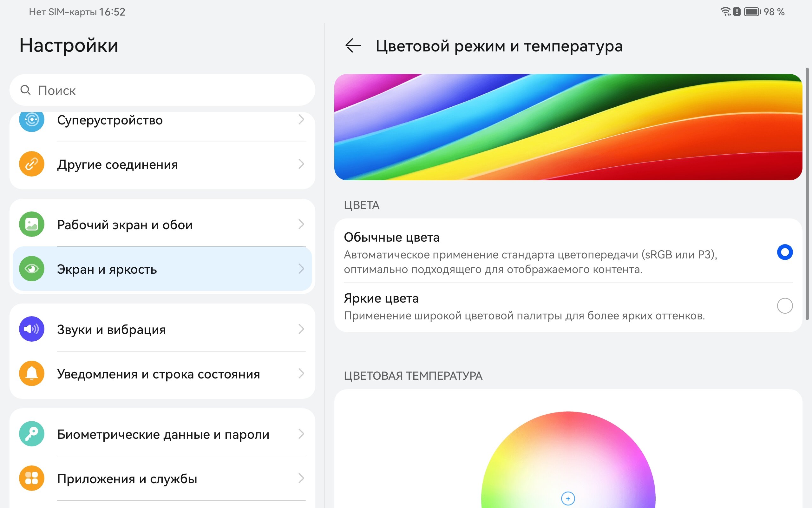Tap the plus marker on color wheel
The height and width of the screenshot is (508, 812).
click(x=568, y=498)
